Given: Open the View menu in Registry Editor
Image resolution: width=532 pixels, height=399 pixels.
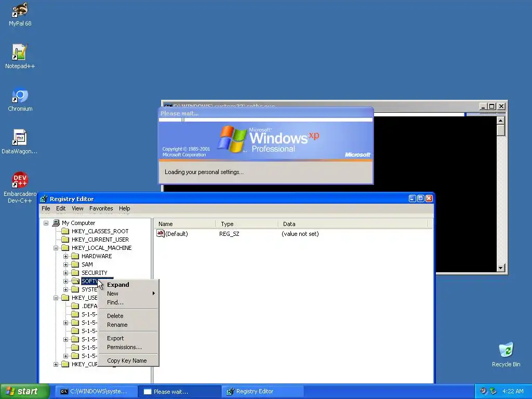Looking at the screenshot, I should 77,208.
